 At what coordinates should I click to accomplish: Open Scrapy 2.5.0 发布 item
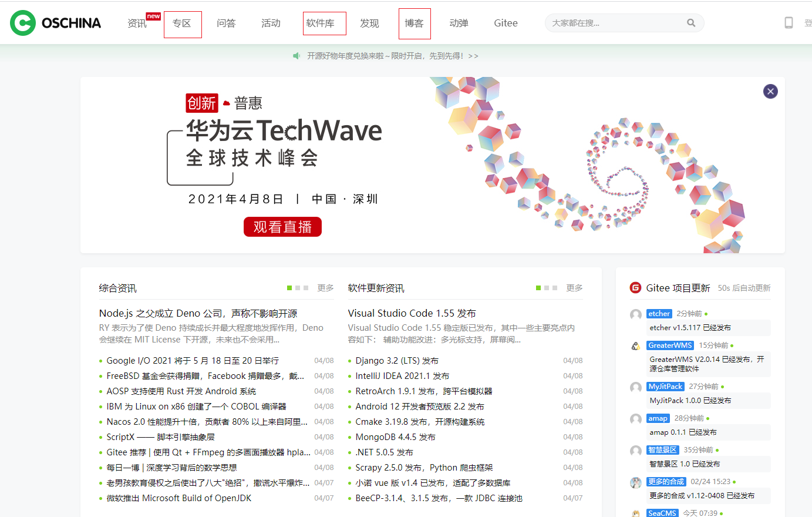(x=424, y=468)
